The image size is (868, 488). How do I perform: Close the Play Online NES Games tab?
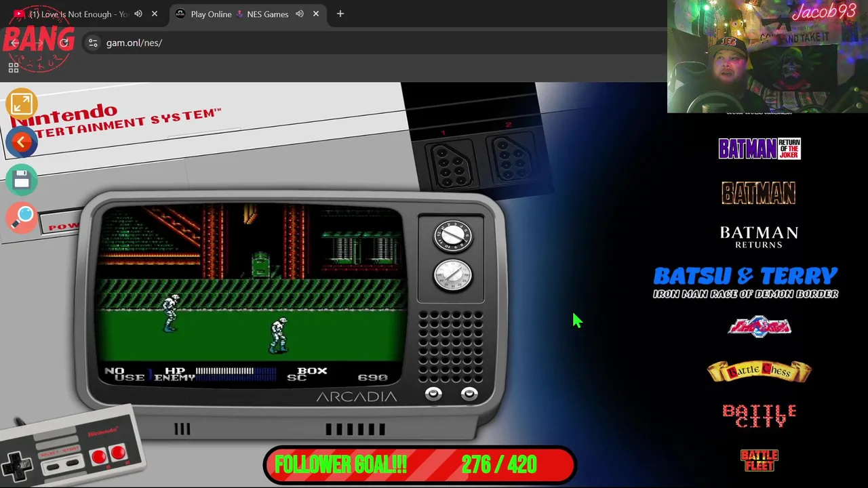pyautogui.click(x=316, y=14)
